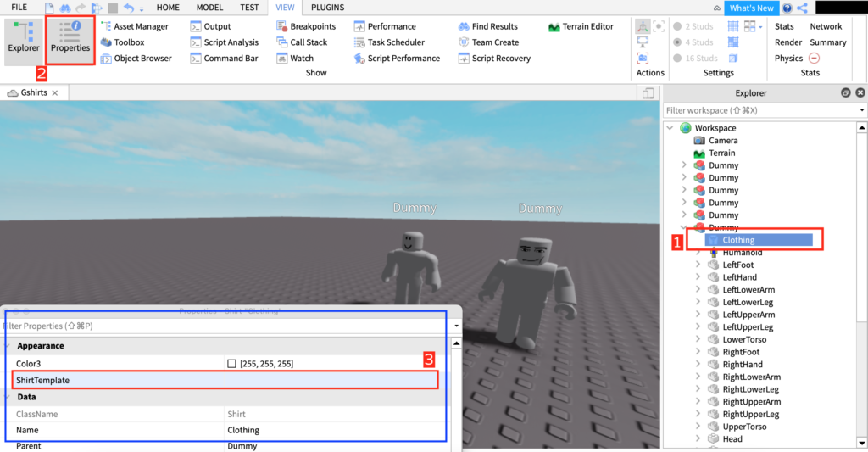The image size is (868, 452).
Task: Select the Head part in Explorer
Action: (x=732, y=439)
